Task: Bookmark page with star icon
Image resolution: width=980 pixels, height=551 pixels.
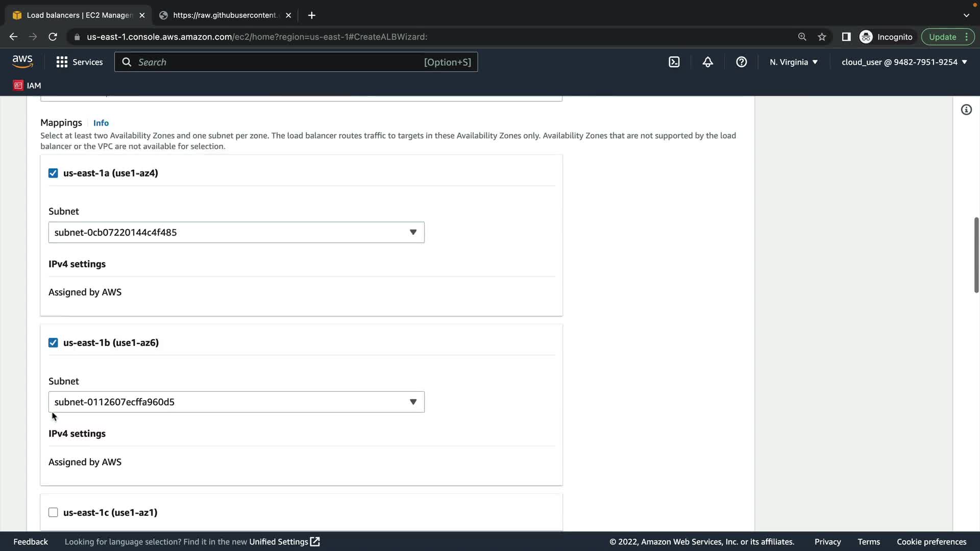Action: [822, 37]
